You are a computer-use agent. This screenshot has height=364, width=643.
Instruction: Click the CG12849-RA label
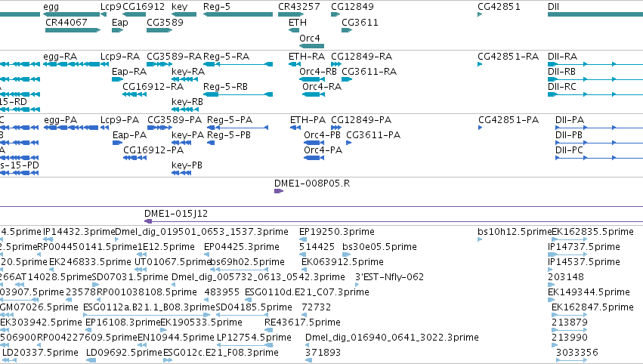coord(362,56)
